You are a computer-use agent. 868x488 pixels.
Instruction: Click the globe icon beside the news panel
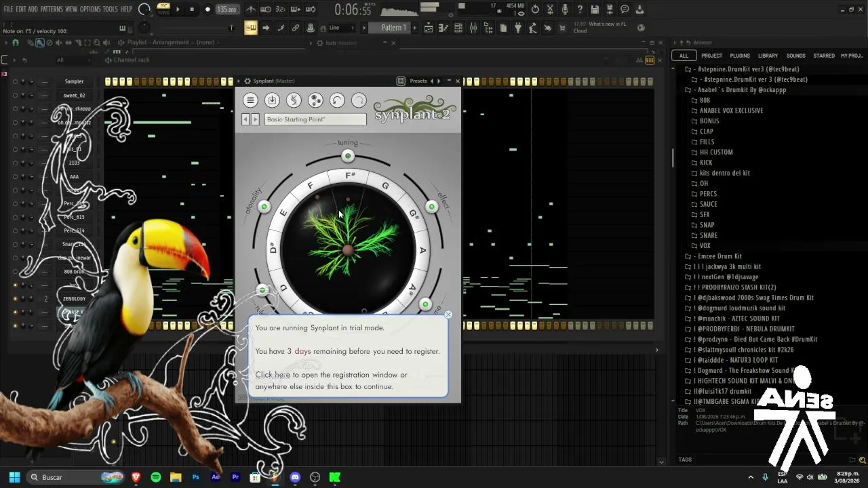tap(641, 28)
